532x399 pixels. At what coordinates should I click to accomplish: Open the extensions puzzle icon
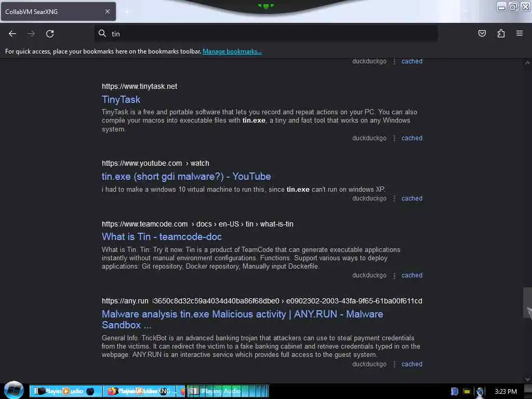pos(501,33)
